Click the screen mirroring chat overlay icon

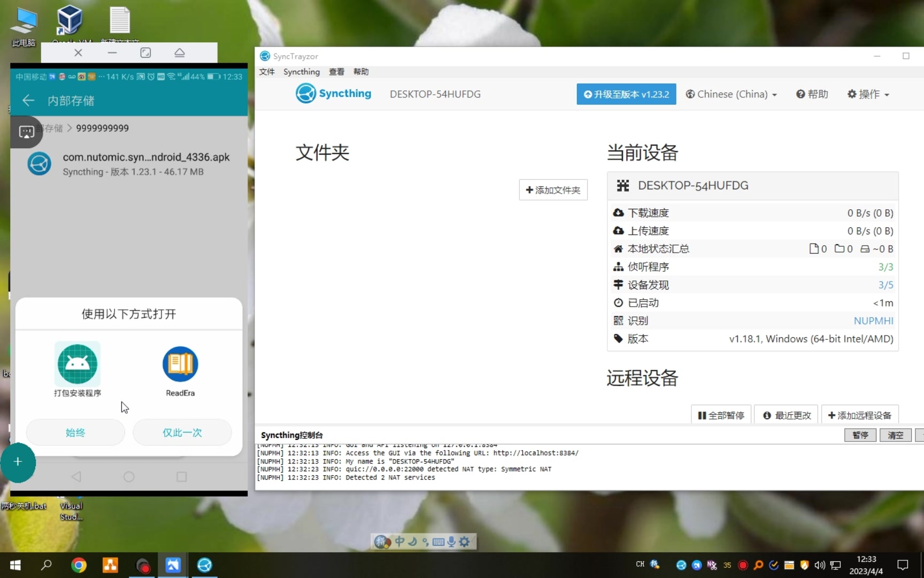coord(26,132)
